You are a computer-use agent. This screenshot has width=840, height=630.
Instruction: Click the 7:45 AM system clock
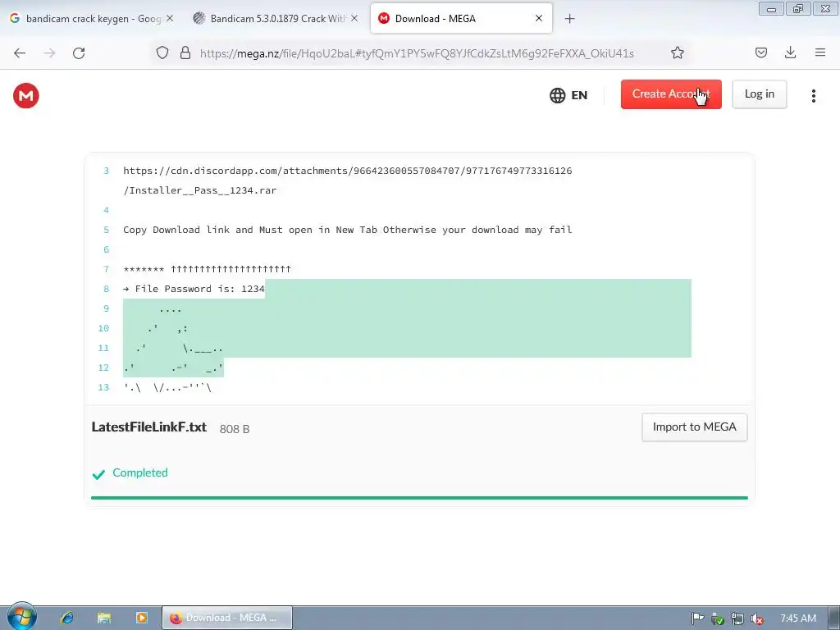click(798, 619)
